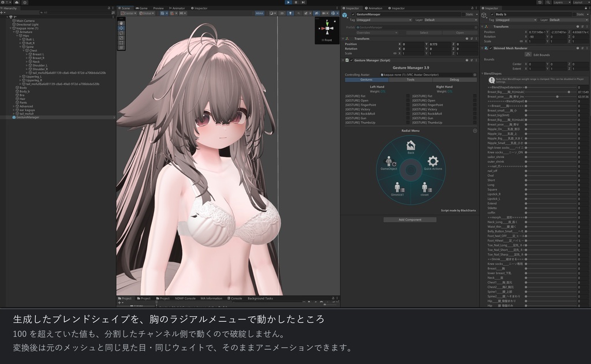This screenshot has width=591, height=364.
Task: Click the Debug button in Gesture Manager
Action: point(454,80)
